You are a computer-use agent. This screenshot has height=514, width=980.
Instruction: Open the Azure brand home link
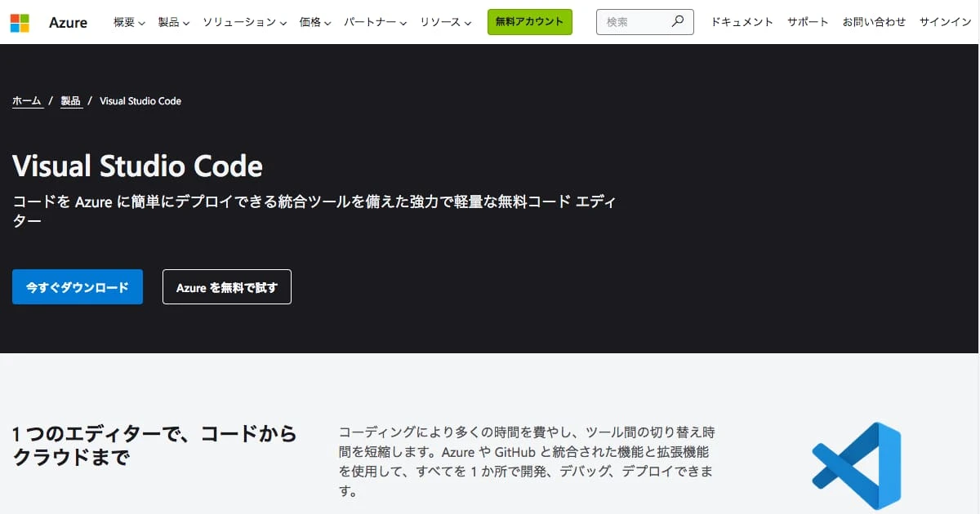(68, 22)
